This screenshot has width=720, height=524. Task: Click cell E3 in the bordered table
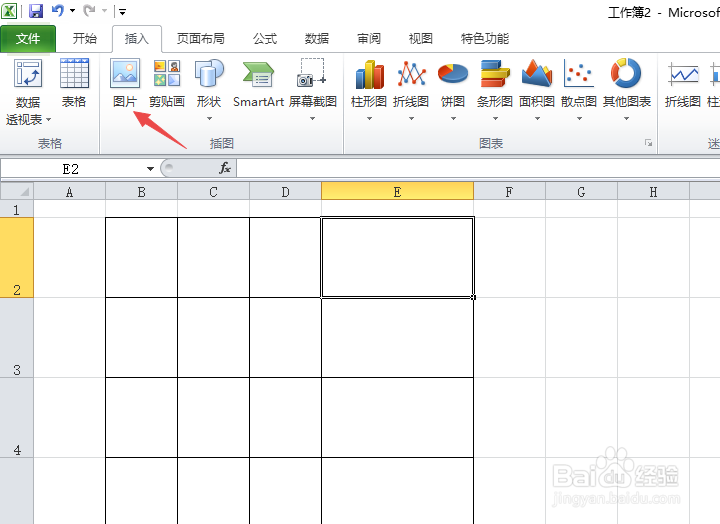397,338
